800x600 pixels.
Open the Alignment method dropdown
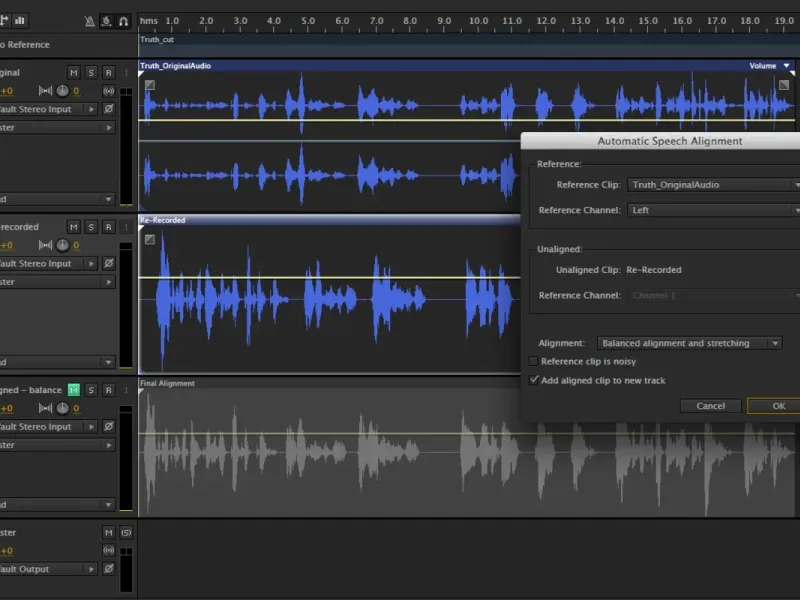coord(689,343)
